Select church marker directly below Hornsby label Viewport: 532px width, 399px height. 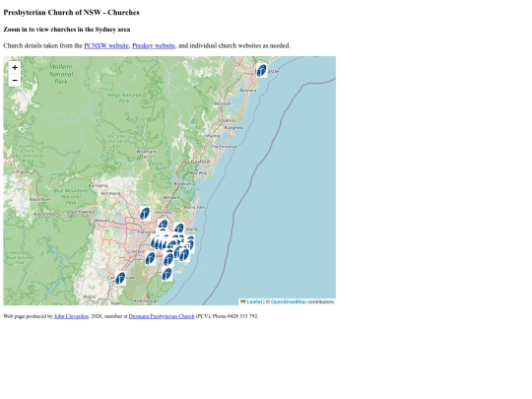[x=164, y=225]
